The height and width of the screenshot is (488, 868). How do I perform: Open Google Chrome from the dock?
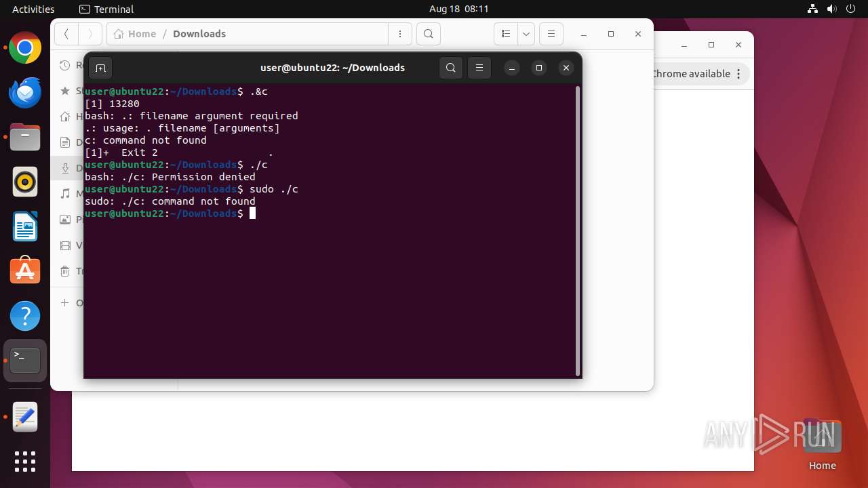(25, 48)
